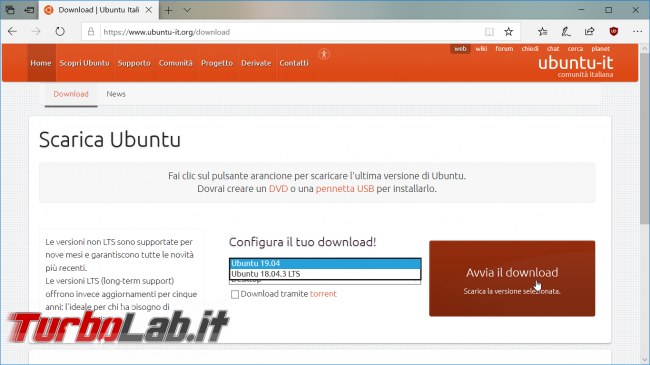Set these tabs aside icon

[x=29, y=10]
